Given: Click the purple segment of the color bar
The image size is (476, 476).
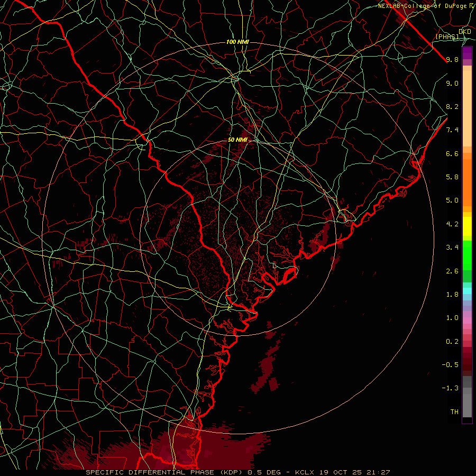Looking at the screenshot, I should point(467,53).
